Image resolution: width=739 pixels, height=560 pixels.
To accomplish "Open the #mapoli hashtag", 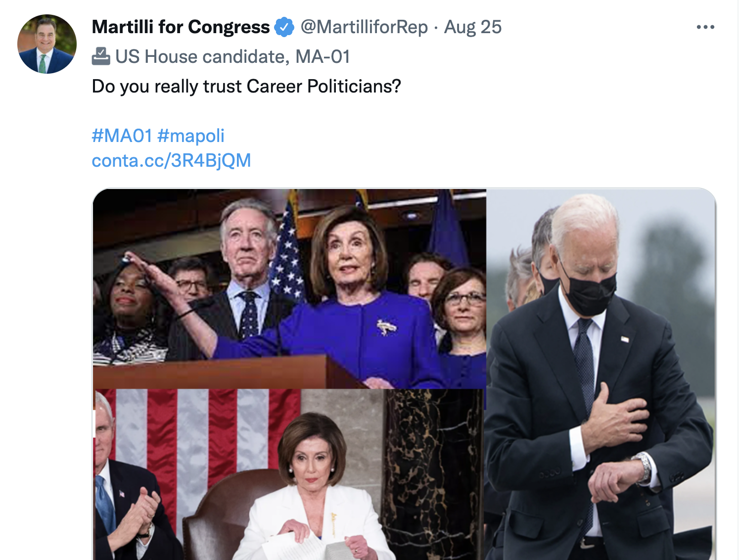I will click(191, 136).
